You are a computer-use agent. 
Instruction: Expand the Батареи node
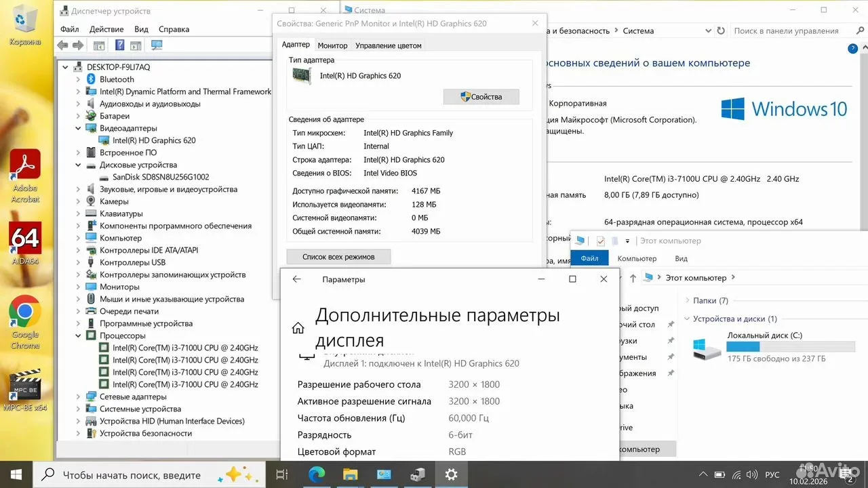click(79, 116)
